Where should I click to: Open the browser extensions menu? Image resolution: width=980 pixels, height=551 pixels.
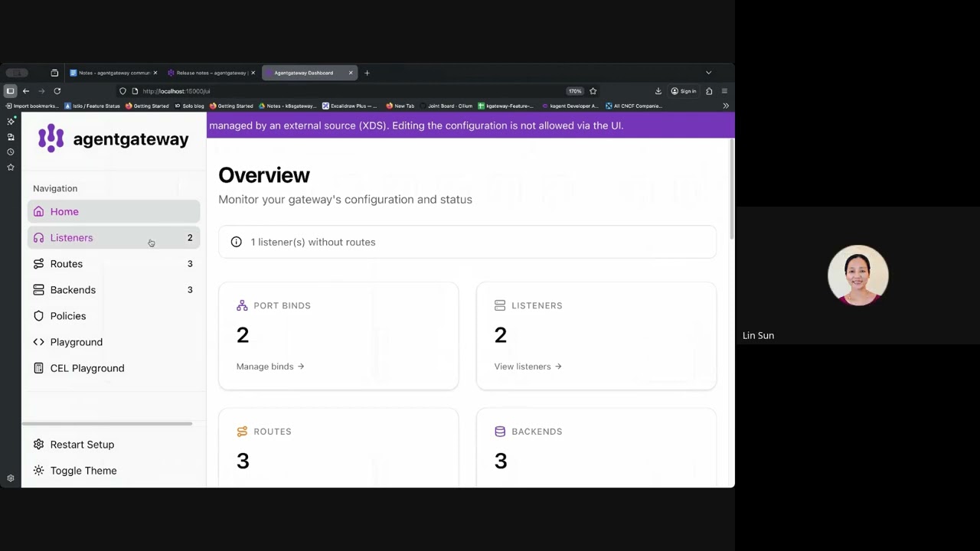[x=709, y=91]
